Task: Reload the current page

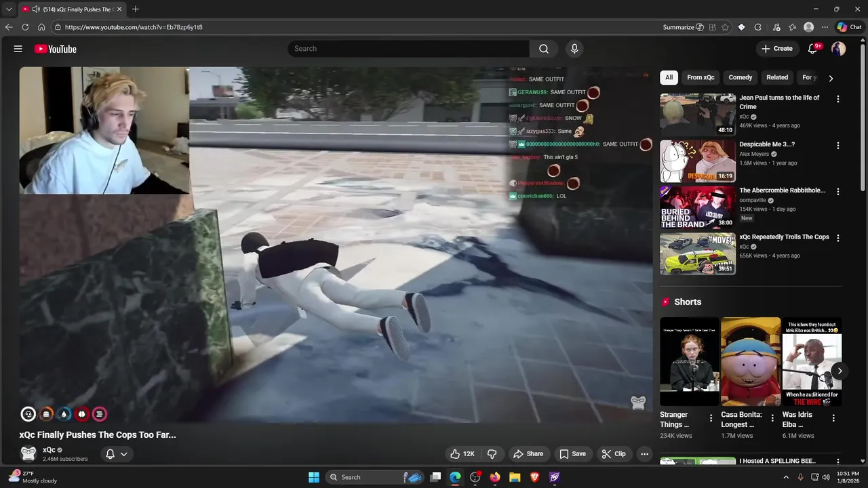Action: (x=25, y=27)
